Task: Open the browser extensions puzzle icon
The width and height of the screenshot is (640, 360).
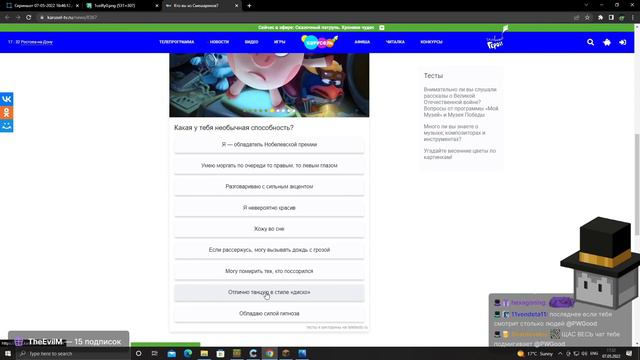Action: pos(600,18)
